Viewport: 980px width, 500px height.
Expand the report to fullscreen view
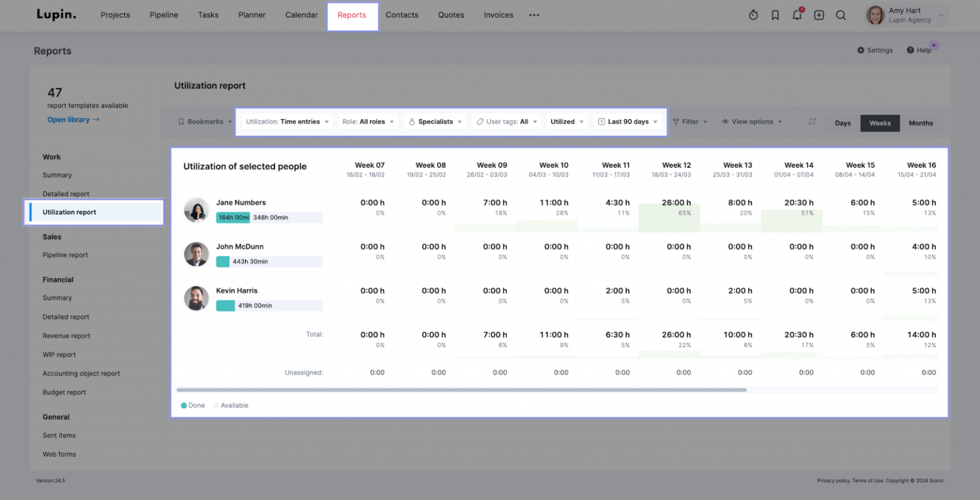811,122
